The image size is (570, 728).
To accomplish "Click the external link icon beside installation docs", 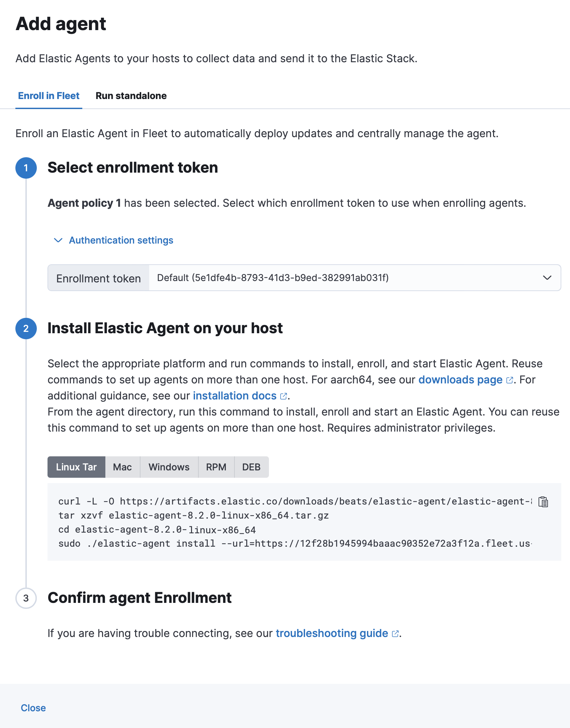I will (283, 396).
